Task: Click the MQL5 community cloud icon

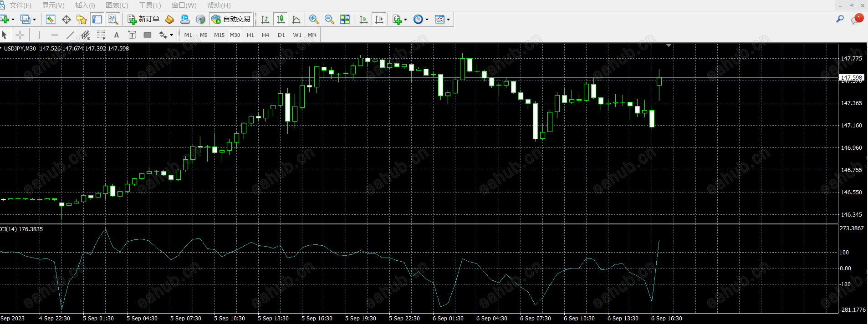Action: [185, 19]
